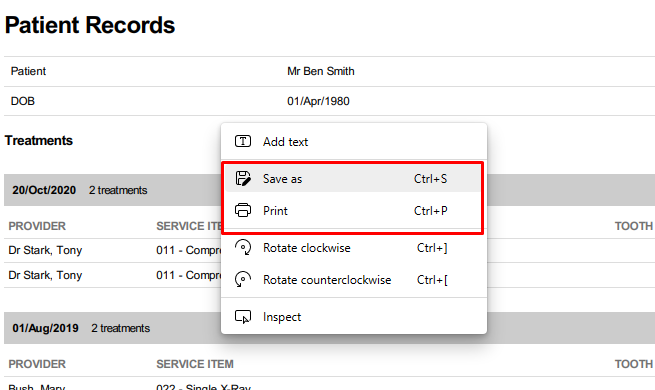Choose Rotate counterclockwise menu entry
The height and width of the screenshot is (390, 655).
354,280
